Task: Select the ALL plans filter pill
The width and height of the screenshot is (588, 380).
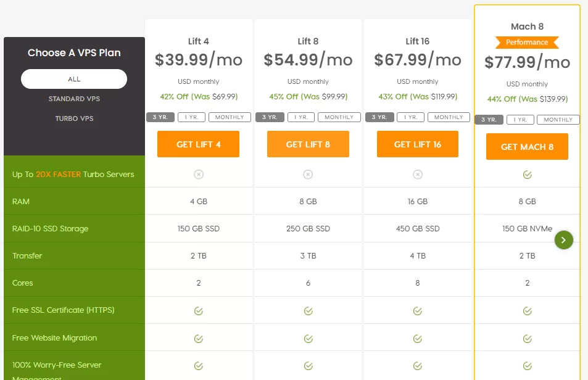Action: coord(74,79)
